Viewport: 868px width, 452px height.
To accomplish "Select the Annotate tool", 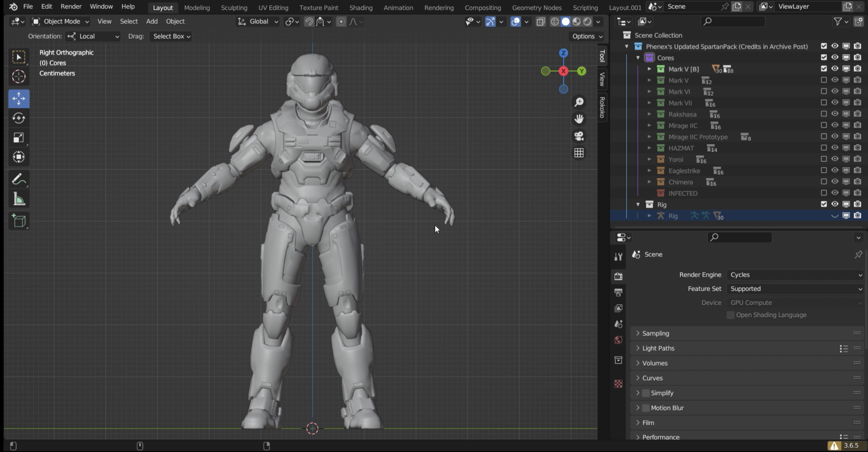I will tap(18, 179).
